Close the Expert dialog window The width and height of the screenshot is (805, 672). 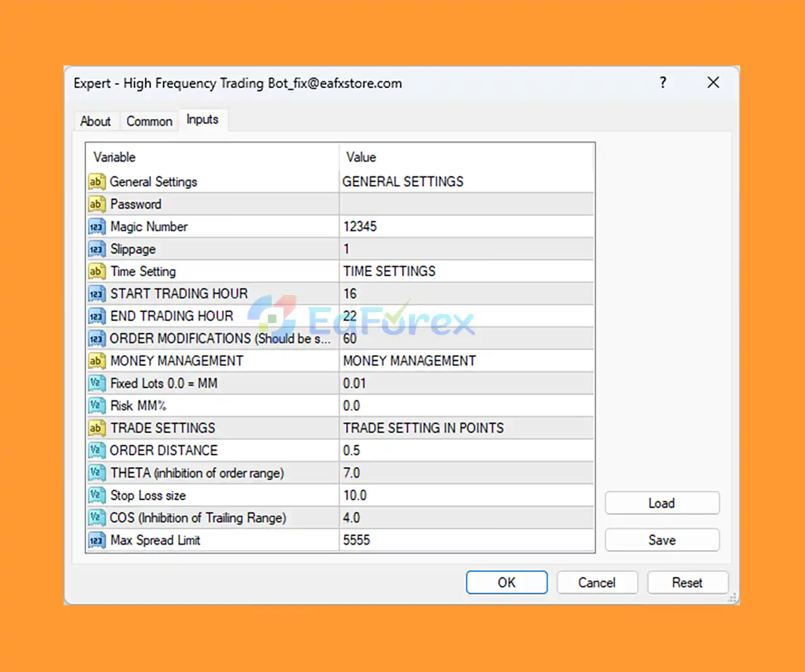pyautogui.click(x=713, y=82)
